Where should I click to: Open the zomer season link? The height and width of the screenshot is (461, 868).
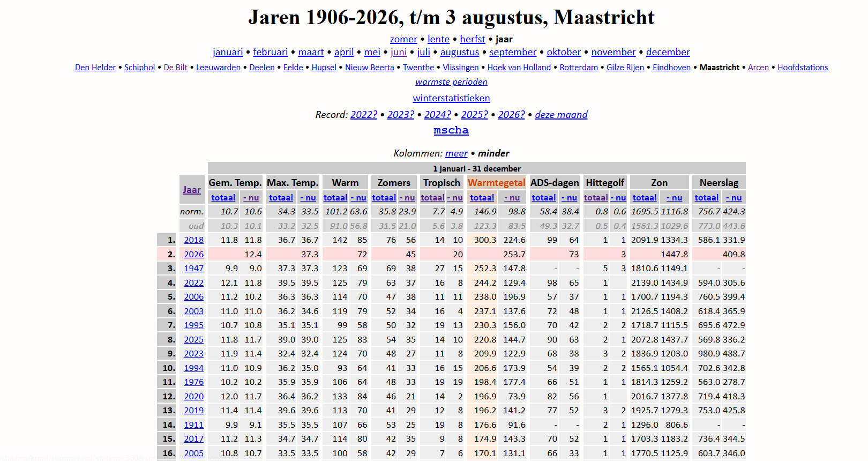(403, 39)
